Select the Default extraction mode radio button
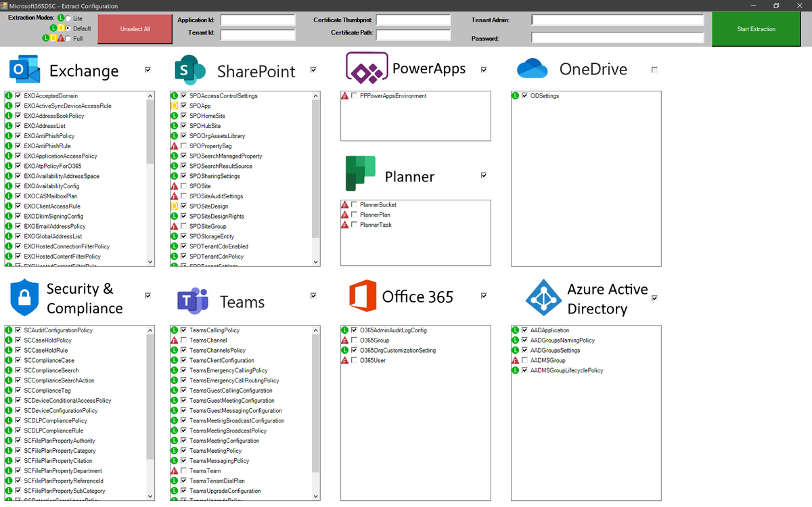 68,28
